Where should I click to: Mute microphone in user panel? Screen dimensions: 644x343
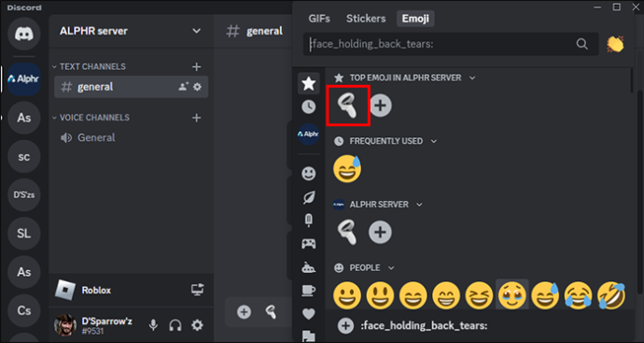click(153, 325)
